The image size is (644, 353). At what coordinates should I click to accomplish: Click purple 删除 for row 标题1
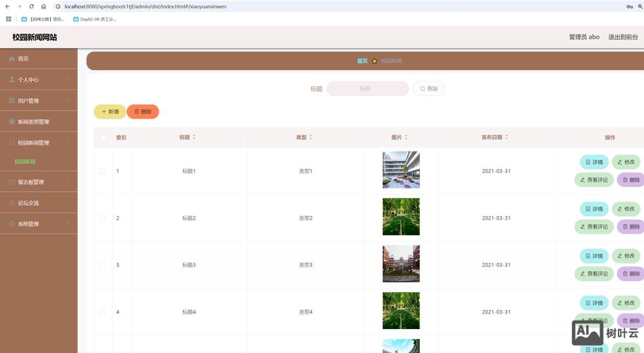click(x=631, y=179)
